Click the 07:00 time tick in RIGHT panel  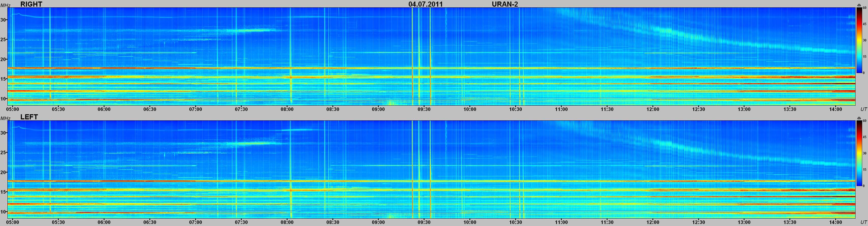click(x=195, y=109)
